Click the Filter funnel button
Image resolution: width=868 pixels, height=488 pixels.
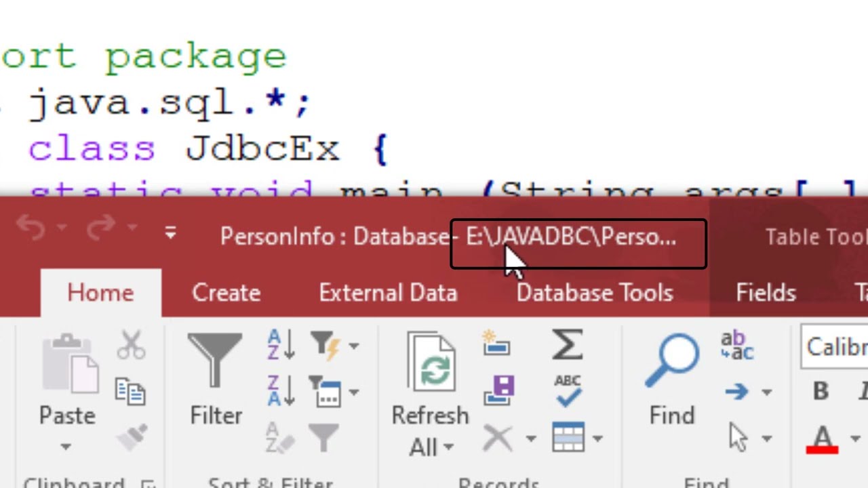coord(215,380)
